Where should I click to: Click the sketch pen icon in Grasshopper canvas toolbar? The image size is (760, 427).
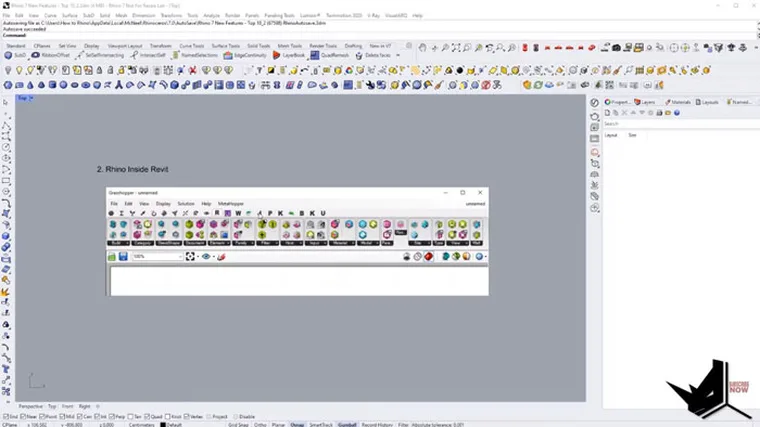221,256
